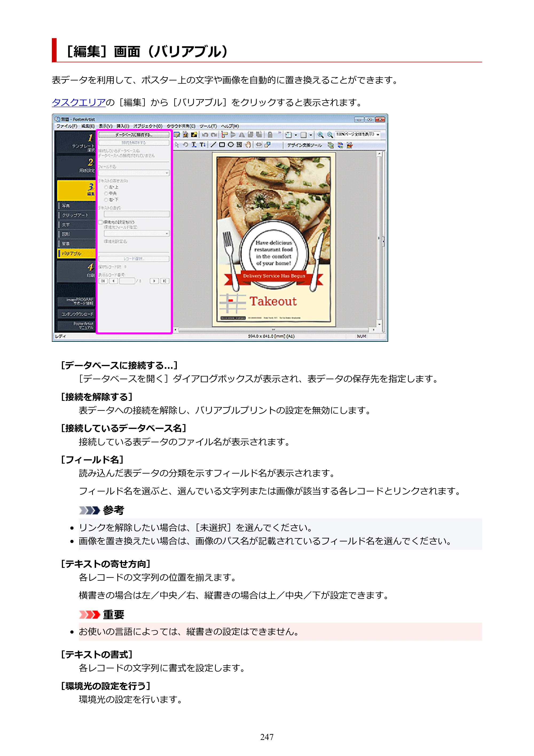This screenshot has width=534, height=756.
Task: Open the ファイル(F) menu
Action: pos(67,126)
